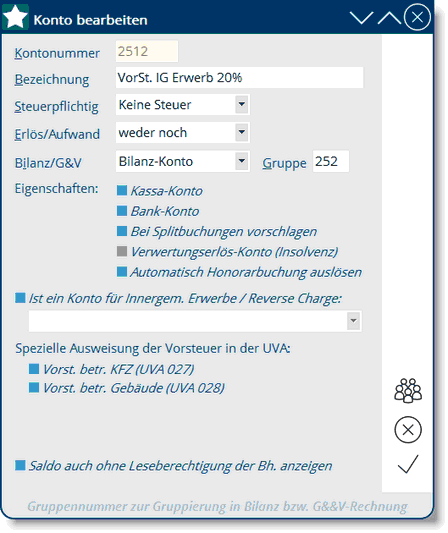Toggle Saldo auch ohne Leseberechtigung checkbox
This screenshot has height=533, width=448.
[x=20, y=465]
